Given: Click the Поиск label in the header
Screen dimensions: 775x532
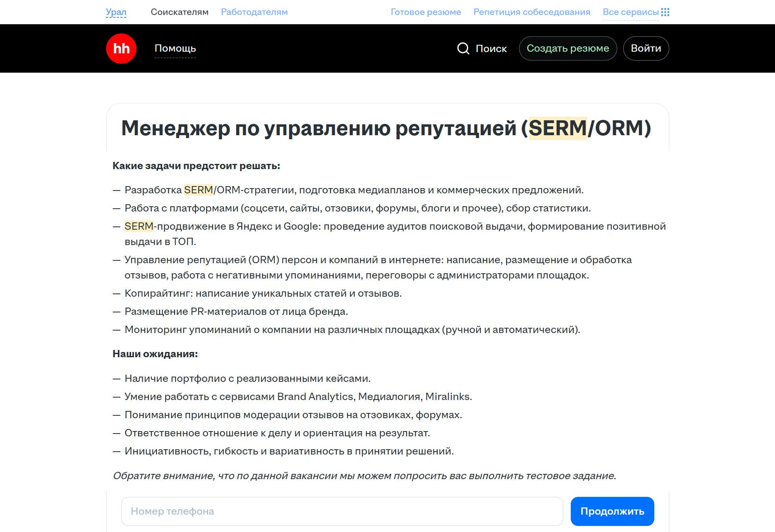Looking at the screenshot, I should [491, 48].
